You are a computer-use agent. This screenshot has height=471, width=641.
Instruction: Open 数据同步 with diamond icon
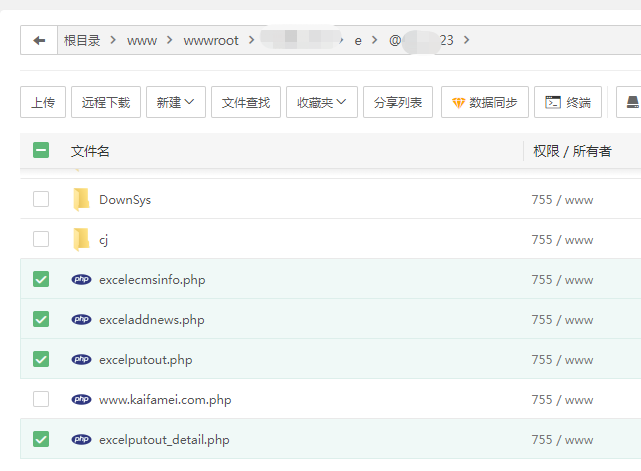point(484,102)
